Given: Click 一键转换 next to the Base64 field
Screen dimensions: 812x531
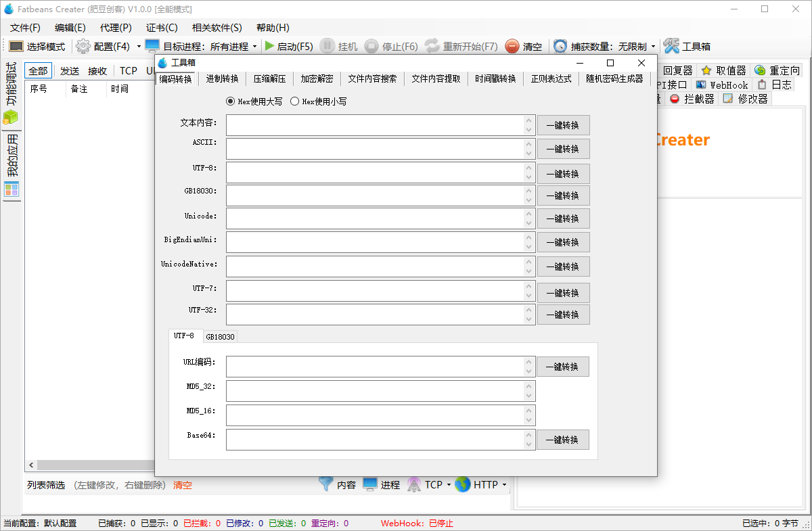Looking at the screenshot, I should click(x=563, y=439).
